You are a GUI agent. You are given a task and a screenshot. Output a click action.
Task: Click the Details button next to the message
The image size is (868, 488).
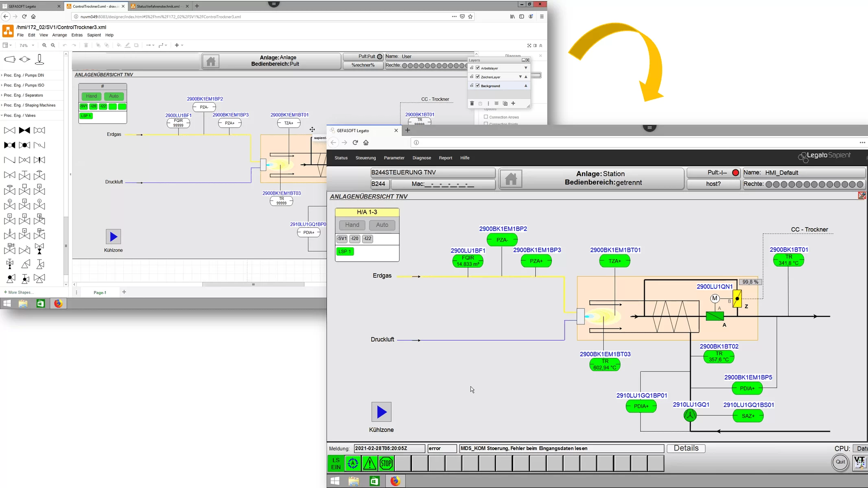(686, 448)
